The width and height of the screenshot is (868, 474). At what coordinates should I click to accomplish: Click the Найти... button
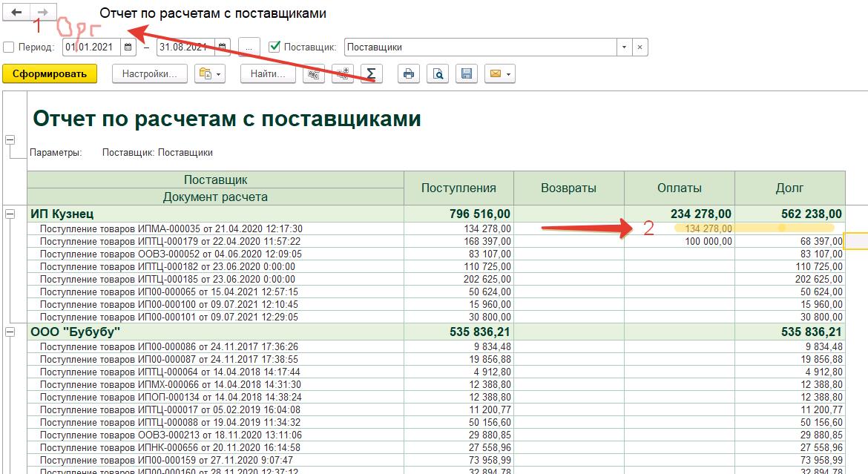tap(268, 73)
